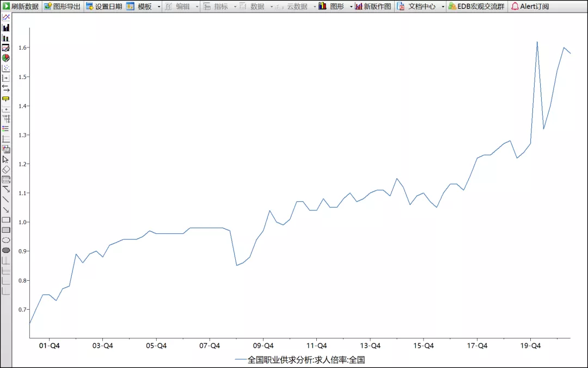588x368 pixels.
Task: Click the add-axis plus icon
Action: point(6,109)
